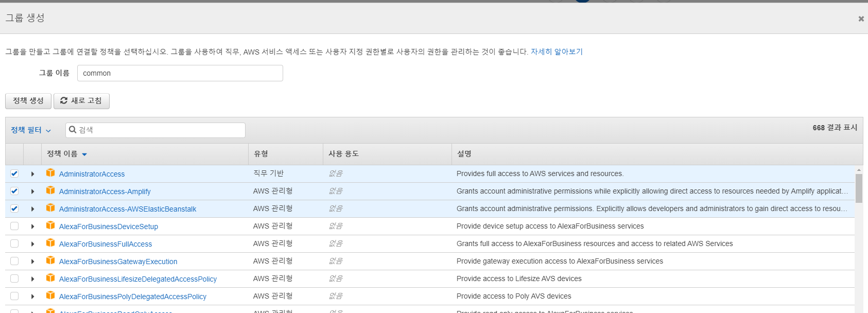
Task: Click the 그룹 이름 input field
Action: [x=180, y=73]
